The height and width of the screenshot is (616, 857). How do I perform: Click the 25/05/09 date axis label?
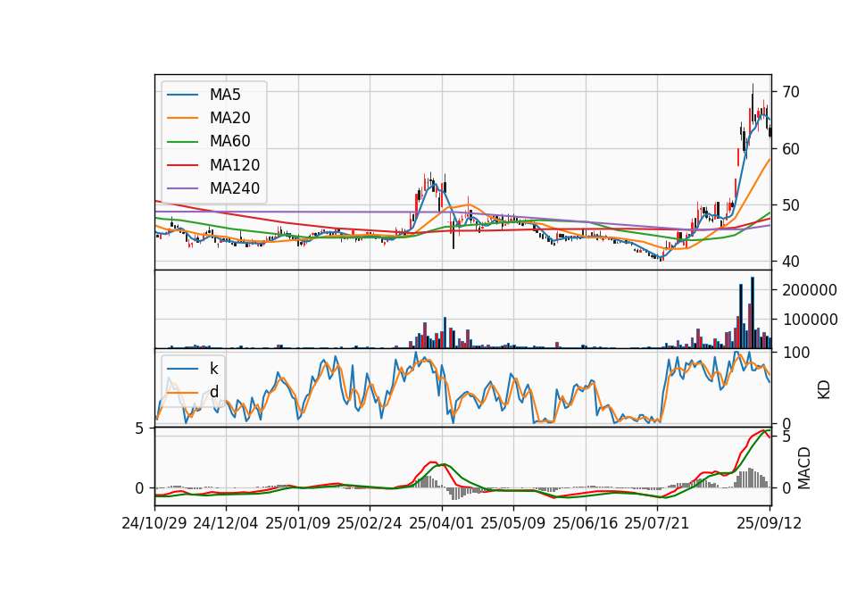click(x=513, y=524)
